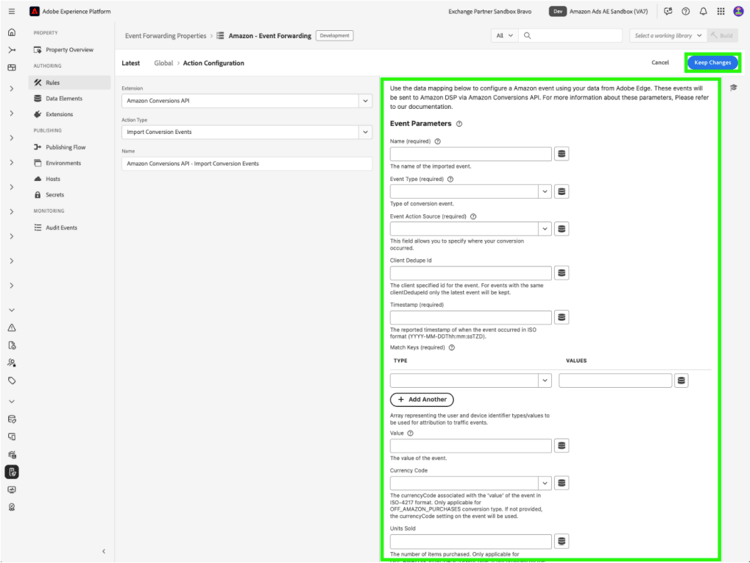Click the event Name required input
Image resolution: width=750 pixels, height=563 pixels.
pos(471,154)
